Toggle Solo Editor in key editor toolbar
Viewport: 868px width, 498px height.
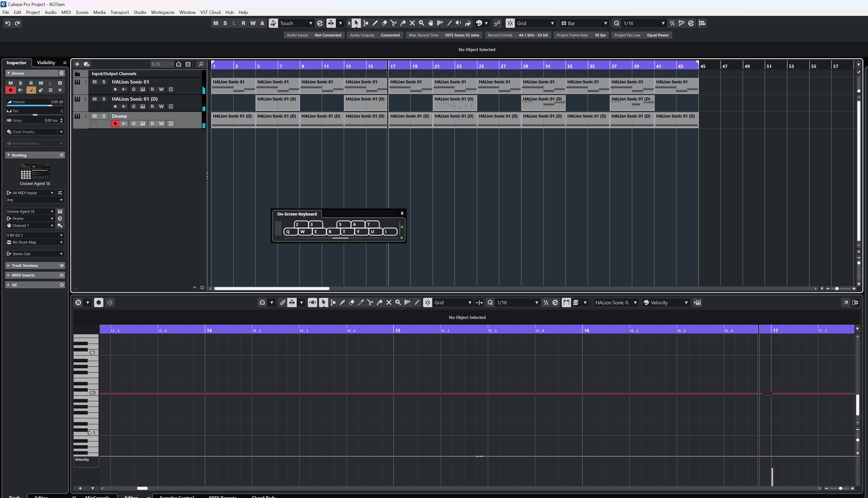click(x=78, y=302)
